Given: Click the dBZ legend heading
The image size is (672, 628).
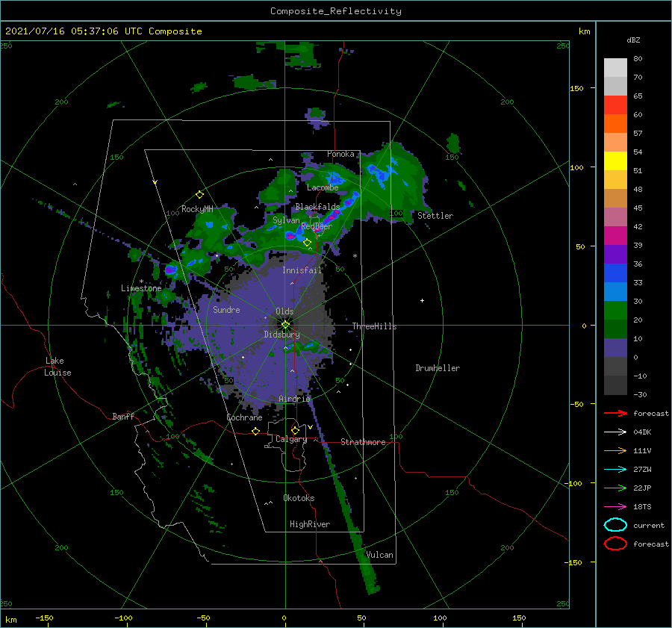Looking at the screenshot, I should pos(633,40).
